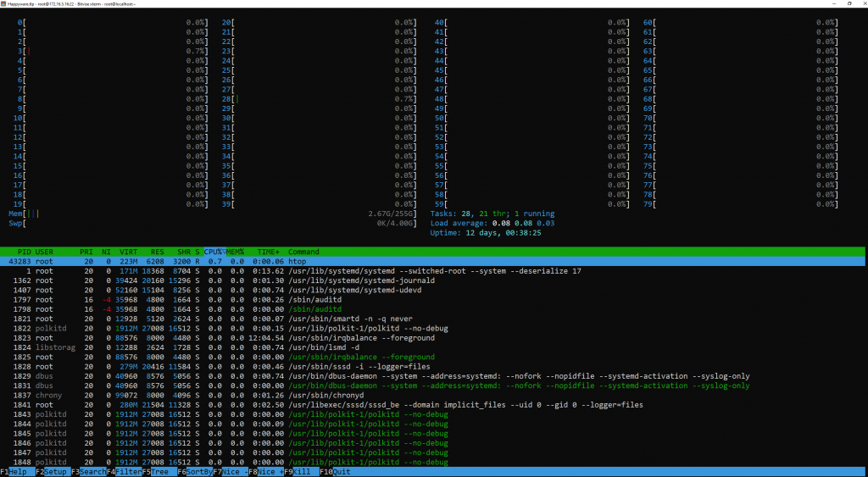The height and width of the screenshot is (477, 868).
Task: Click the CPU% column header
Action: coord(214,252)
